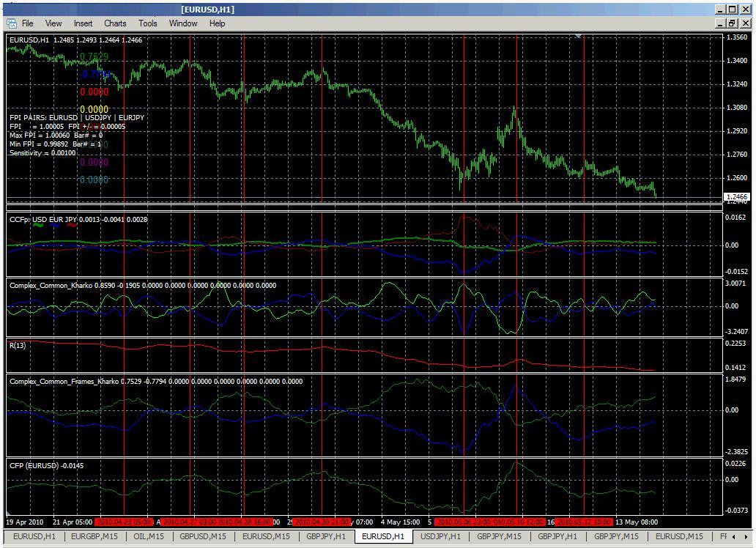The height and width of the screenshot is (548, 756).
Task: Open the Help menu
Action: click(x=217, y=23)
